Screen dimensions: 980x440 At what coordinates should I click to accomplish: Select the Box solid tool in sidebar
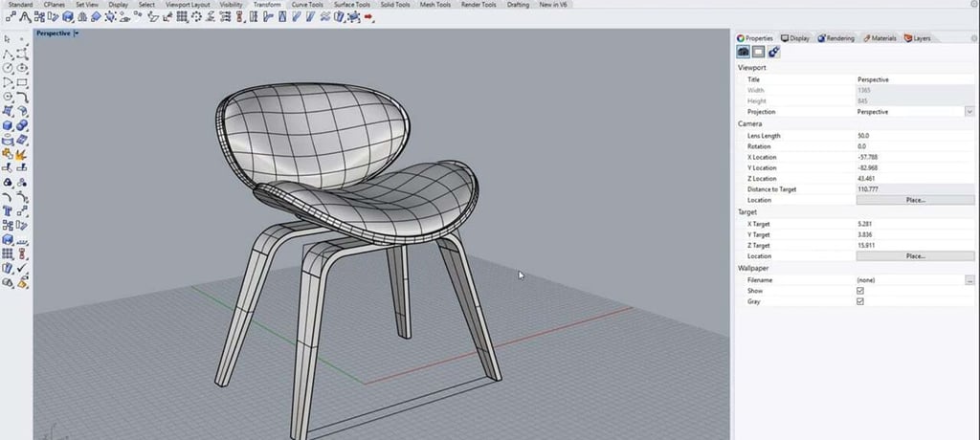pyautogui.click(x=8, y=125)
